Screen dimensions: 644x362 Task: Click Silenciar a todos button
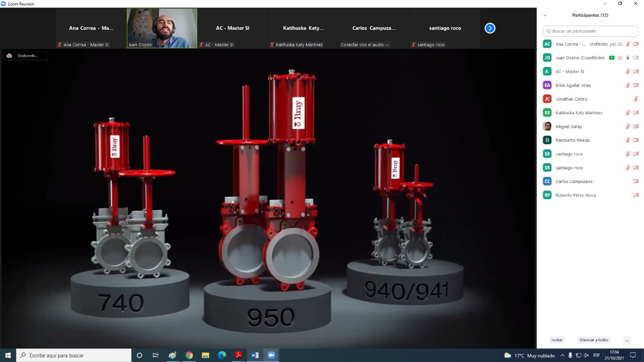(594, 340)
